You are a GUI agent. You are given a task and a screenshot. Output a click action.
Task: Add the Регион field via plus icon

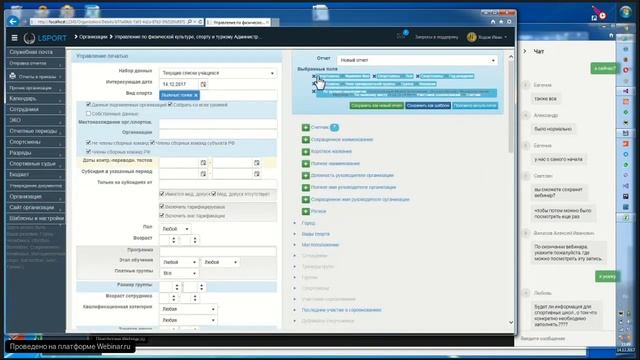[306, 211]
